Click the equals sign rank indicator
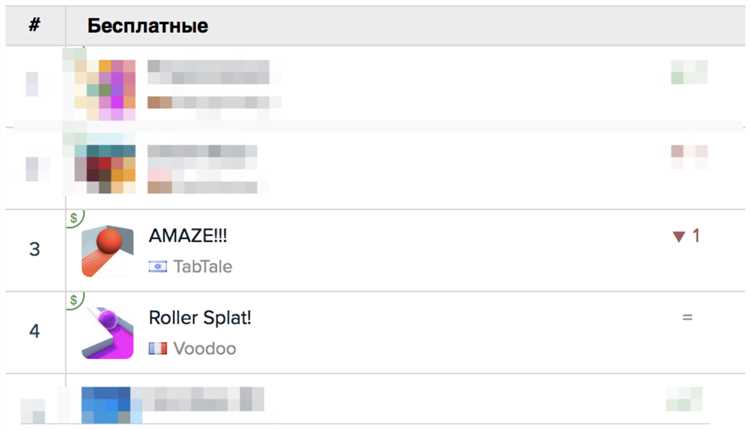 pos(687,317)
